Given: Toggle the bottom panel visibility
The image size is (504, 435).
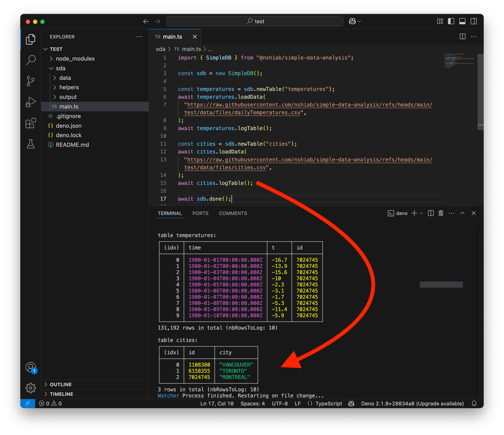Looking at the screenshot, I should pos(462,21).
